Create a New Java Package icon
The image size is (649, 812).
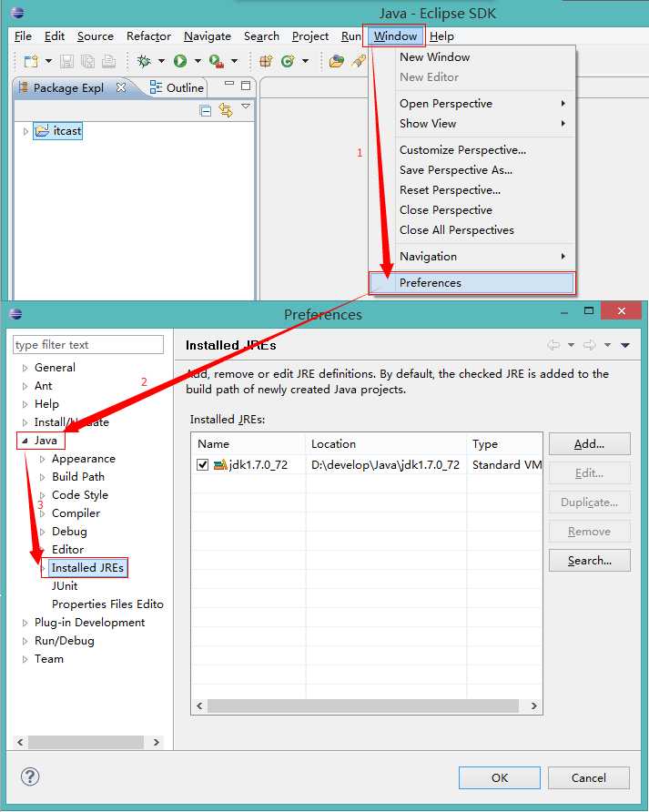[266, 61]
